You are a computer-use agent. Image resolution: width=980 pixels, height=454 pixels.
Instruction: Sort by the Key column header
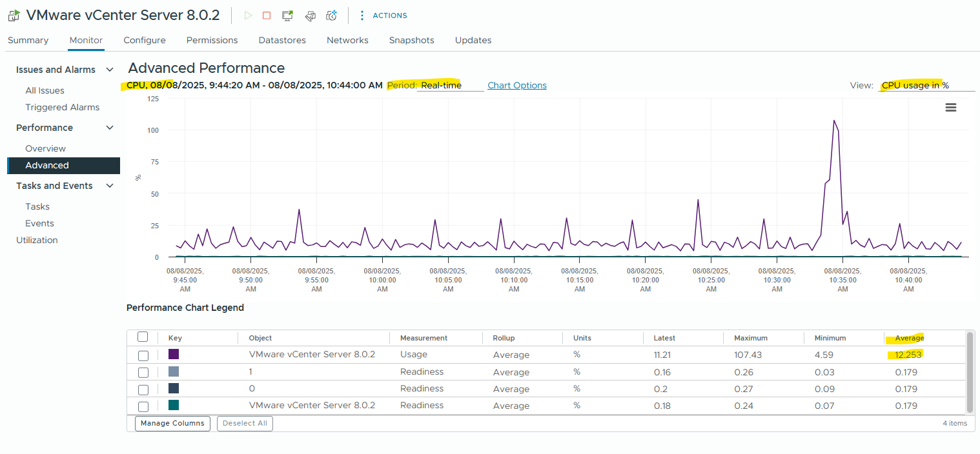point(175,338)
